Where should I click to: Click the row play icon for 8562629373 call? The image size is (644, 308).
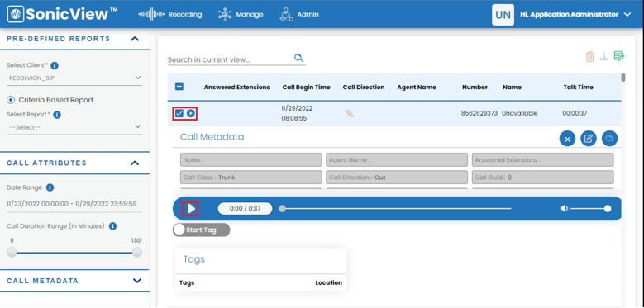(191, 113)
